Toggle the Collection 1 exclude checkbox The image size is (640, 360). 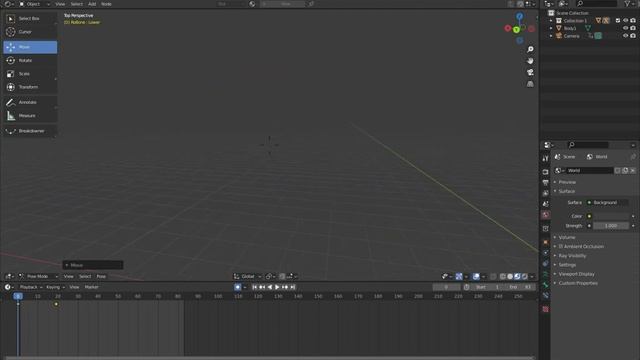coord(618,20)
